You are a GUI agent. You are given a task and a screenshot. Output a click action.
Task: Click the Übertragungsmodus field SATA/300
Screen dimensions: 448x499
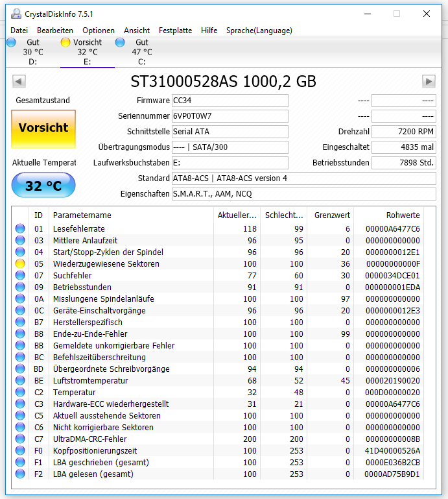point(230,147)
